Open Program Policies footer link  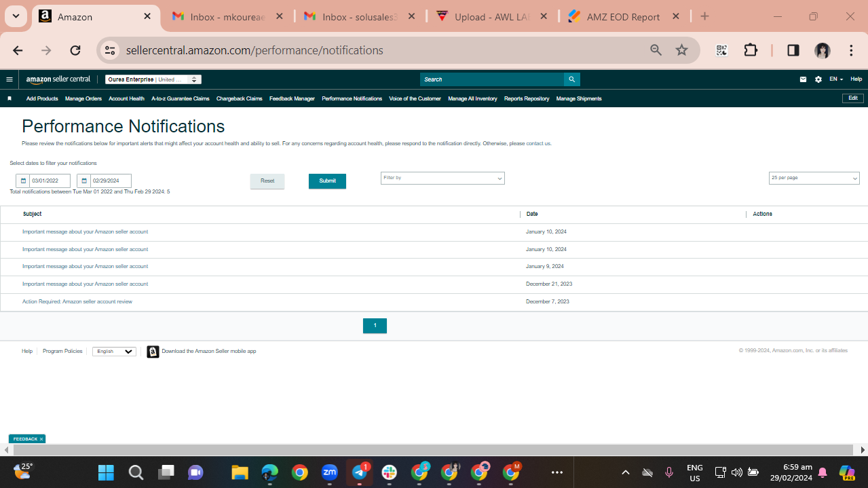[x=62, y=352]
